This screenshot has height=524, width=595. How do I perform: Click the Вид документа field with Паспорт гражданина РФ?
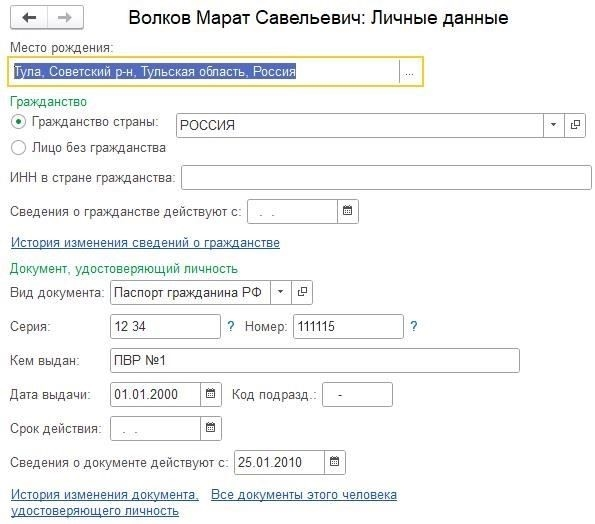click(x=190, y=292)
